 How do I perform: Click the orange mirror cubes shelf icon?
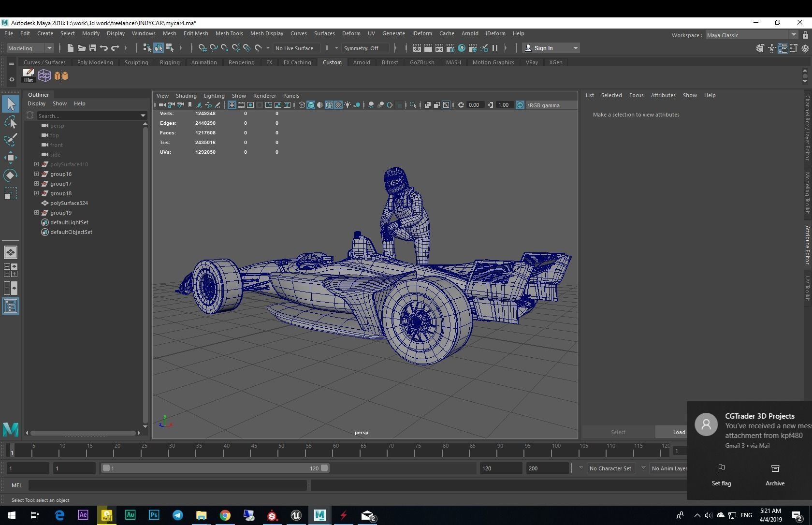point(61,75)
